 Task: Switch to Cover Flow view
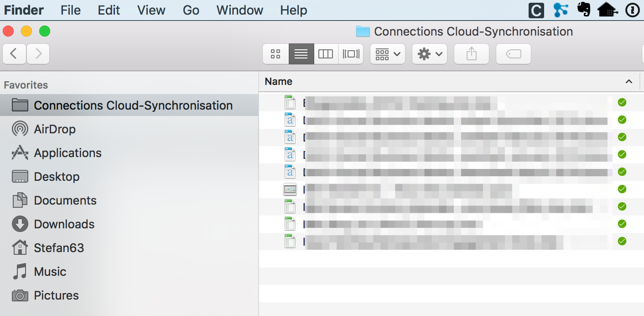pyautogui.click(x=351, y=54)
